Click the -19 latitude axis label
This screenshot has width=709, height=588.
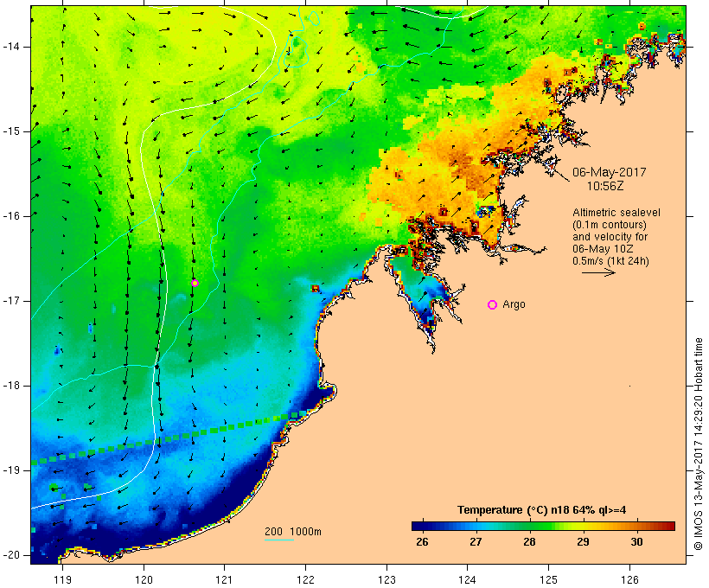[11, 470]
